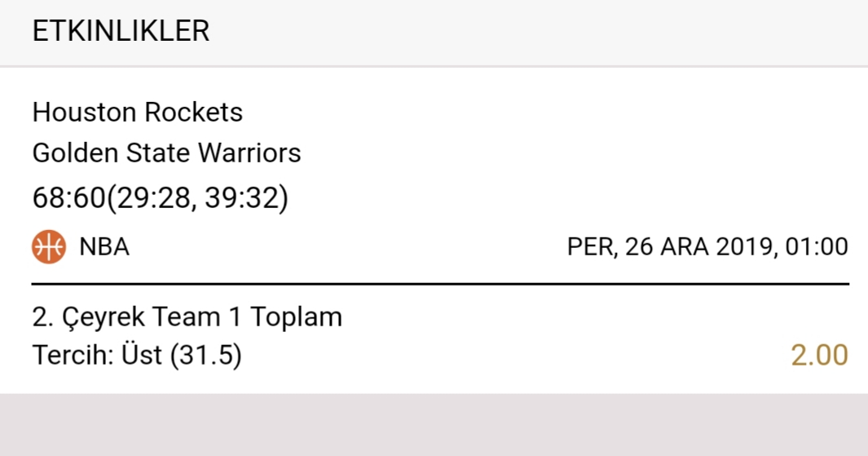Select the Tercih: Üst selection text

[x=98, y=355]
